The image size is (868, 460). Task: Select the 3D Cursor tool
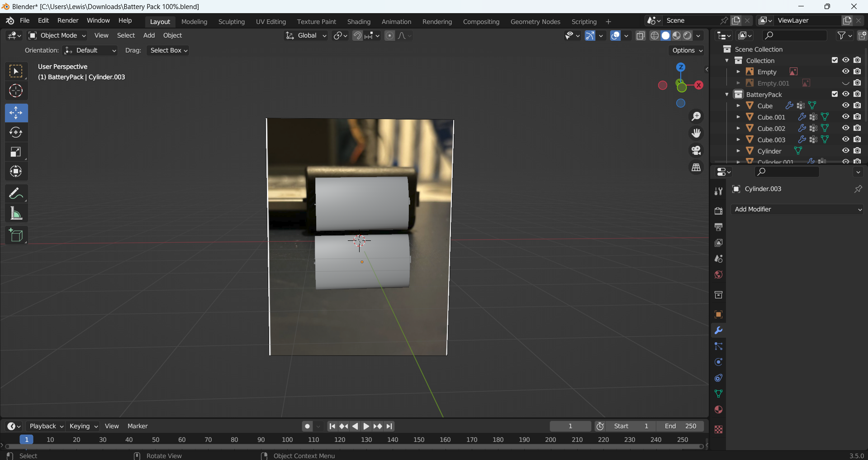point(16,91)
